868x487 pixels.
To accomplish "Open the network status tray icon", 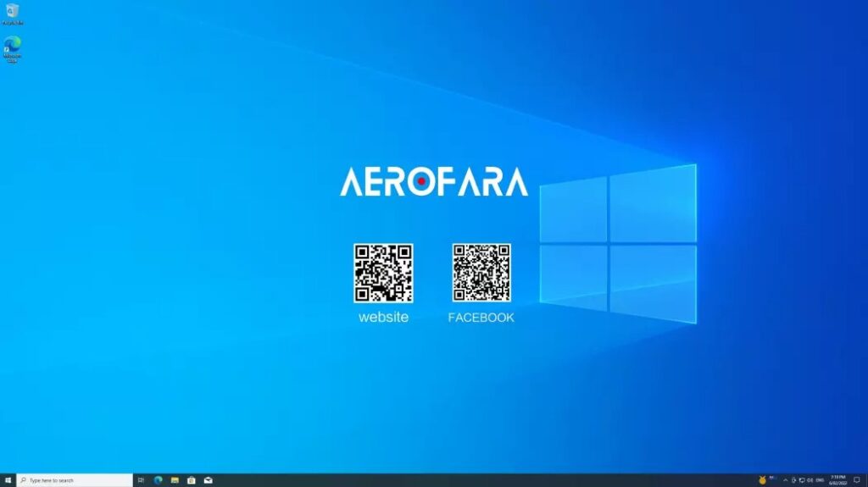I will (802, 480).
